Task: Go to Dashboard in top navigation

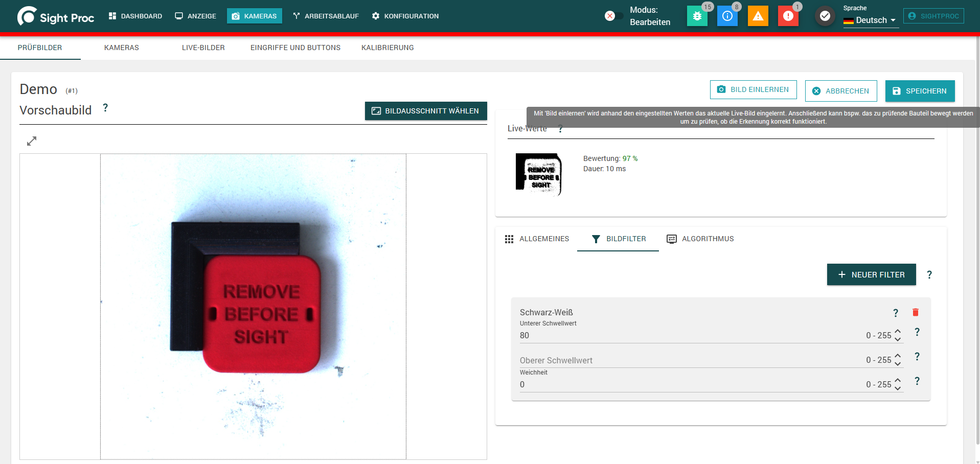Action: 135,16
